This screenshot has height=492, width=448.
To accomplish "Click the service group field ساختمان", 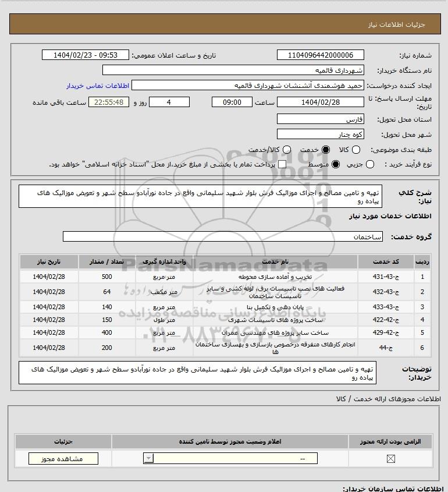I will (223, 236).
